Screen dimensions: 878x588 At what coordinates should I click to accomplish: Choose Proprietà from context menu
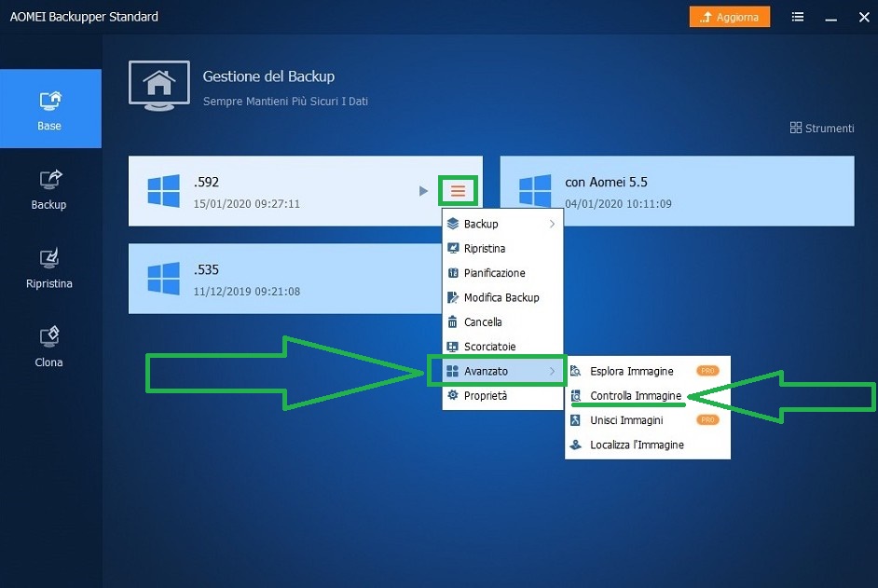502,396
